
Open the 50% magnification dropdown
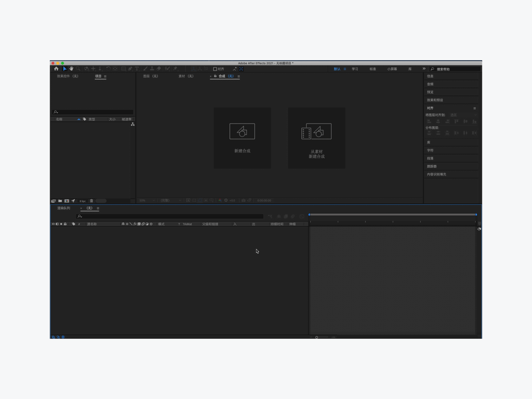[147, 200]
